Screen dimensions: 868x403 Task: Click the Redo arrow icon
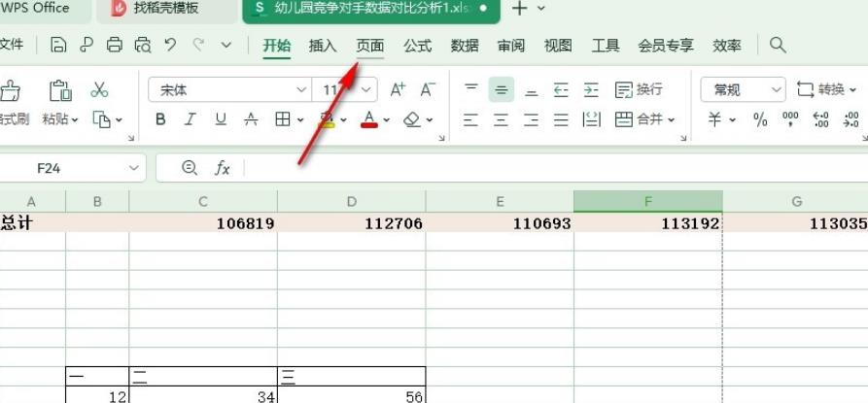(x=198, y=45)
